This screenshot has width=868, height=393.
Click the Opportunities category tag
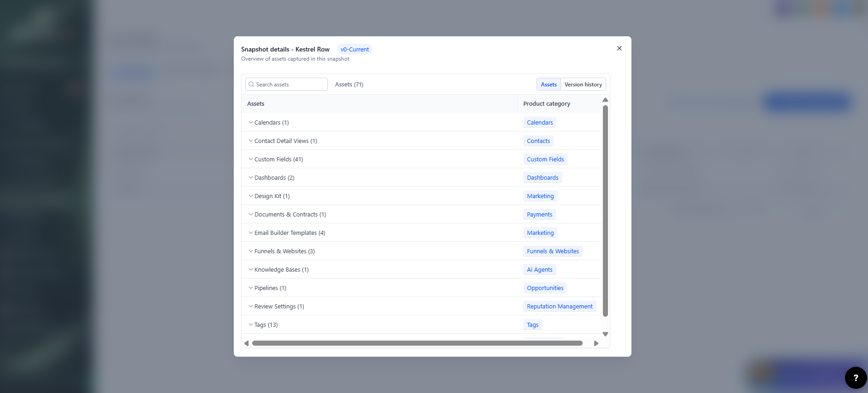[x=545, y=288]
